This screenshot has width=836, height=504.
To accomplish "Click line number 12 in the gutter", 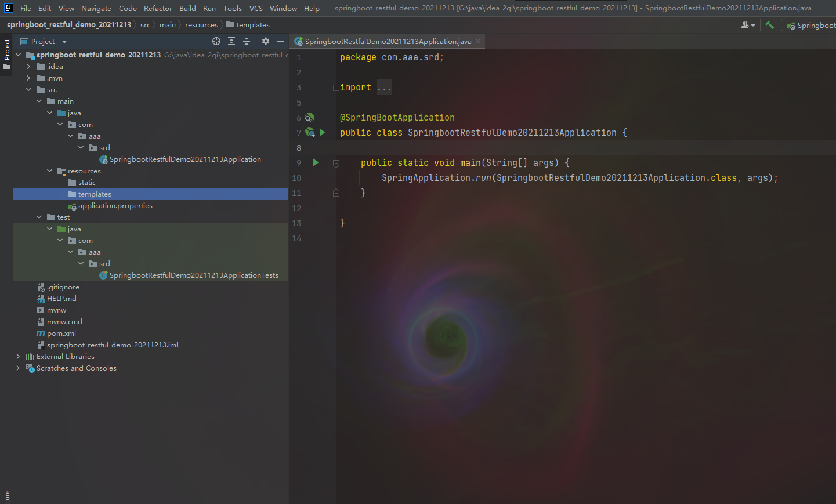I will click(296, 208).
